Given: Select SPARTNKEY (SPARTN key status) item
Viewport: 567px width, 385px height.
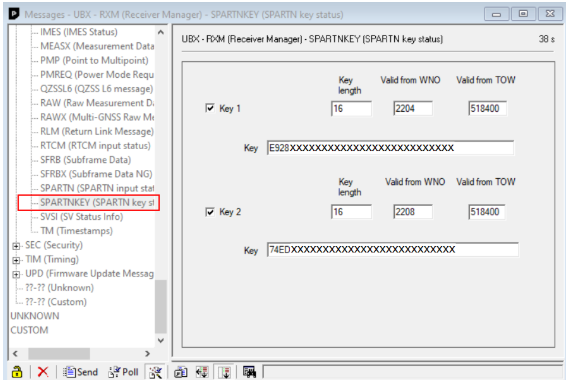Looking at the screenshot, I should pos(97,202).
